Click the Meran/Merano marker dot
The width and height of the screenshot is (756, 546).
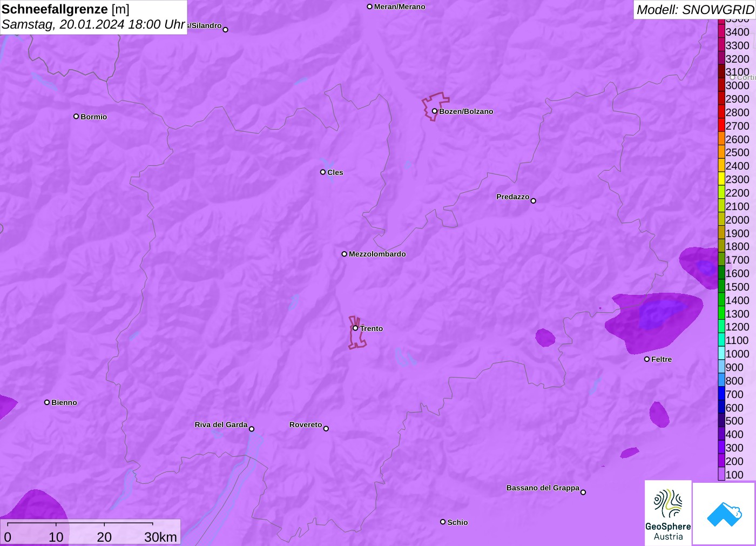[x=370, y=6]
